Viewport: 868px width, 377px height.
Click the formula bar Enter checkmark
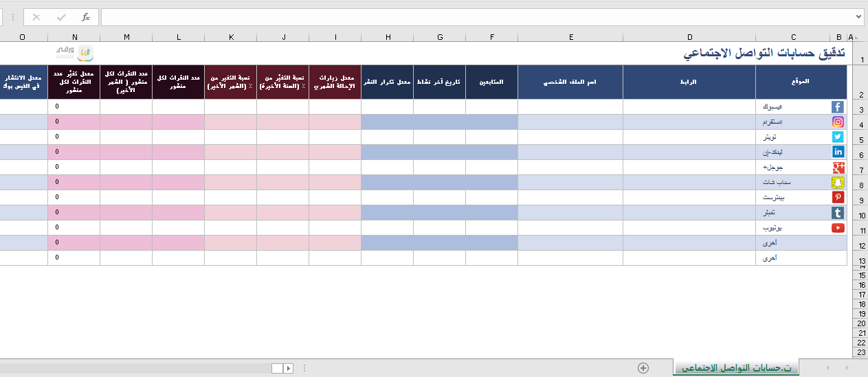tap(61, 17)
